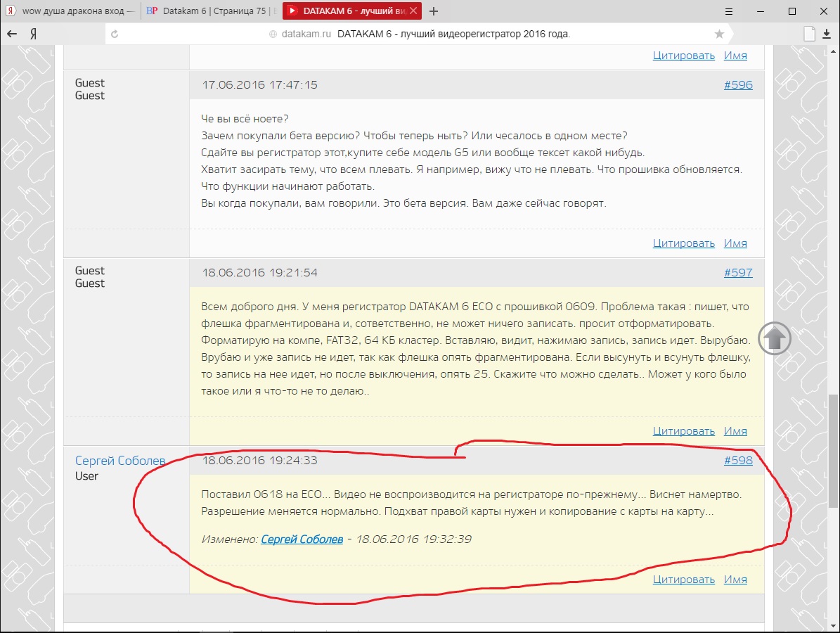840x633 pixels.
Task: Click Цитировать under post #596
Action: tap(683, 243)
